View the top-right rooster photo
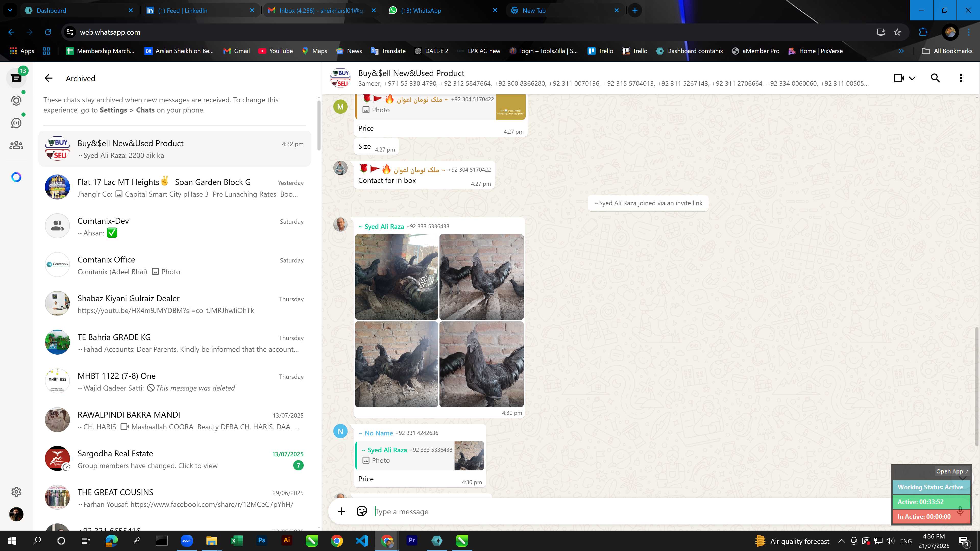980x551 pixels. coord(481,277)
